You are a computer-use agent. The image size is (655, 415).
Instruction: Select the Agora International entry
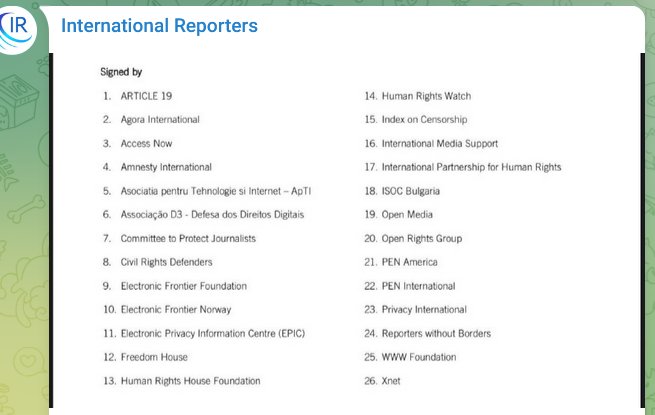[160, 120]
